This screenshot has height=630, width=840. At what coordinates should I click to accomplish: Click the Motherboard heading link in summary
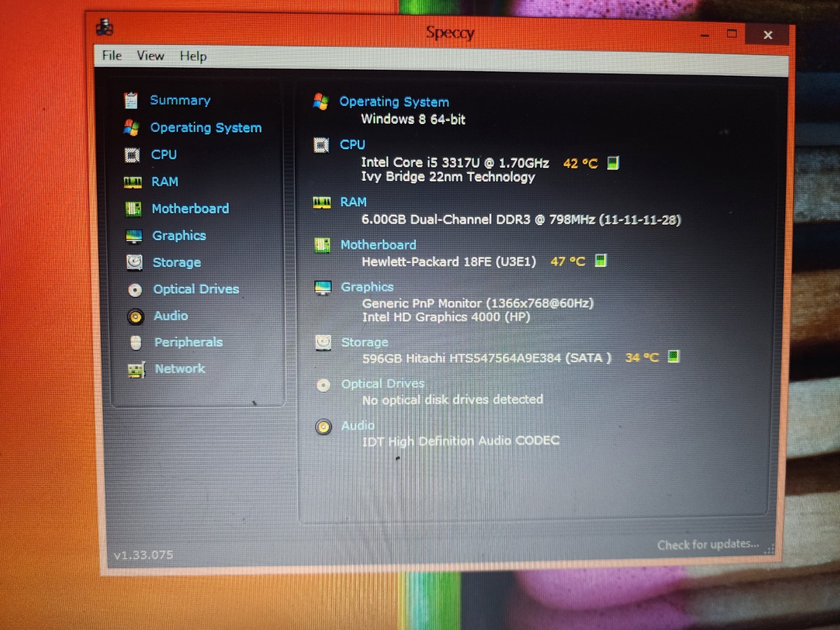(378, 245)
